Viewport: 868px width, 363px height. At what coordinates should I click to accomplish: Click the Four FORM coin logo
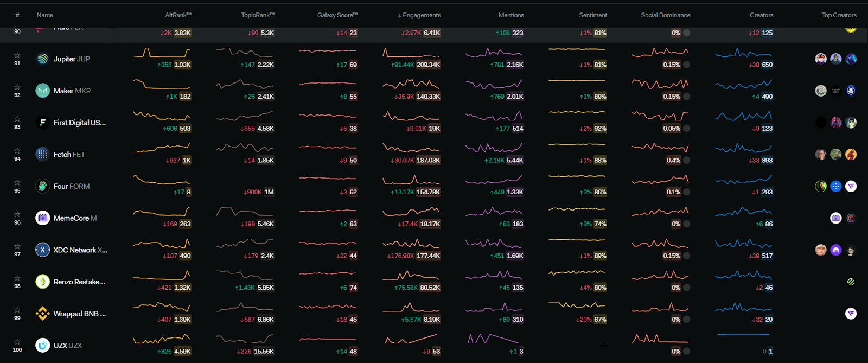(x=42, y=186)
